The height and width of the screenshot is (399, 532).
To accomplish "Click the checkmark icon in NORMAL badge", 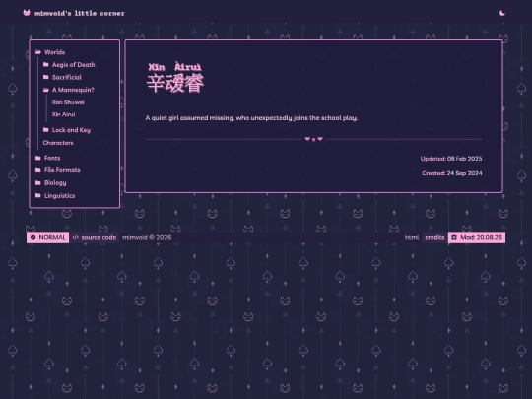I will click(x=33, y=237).
